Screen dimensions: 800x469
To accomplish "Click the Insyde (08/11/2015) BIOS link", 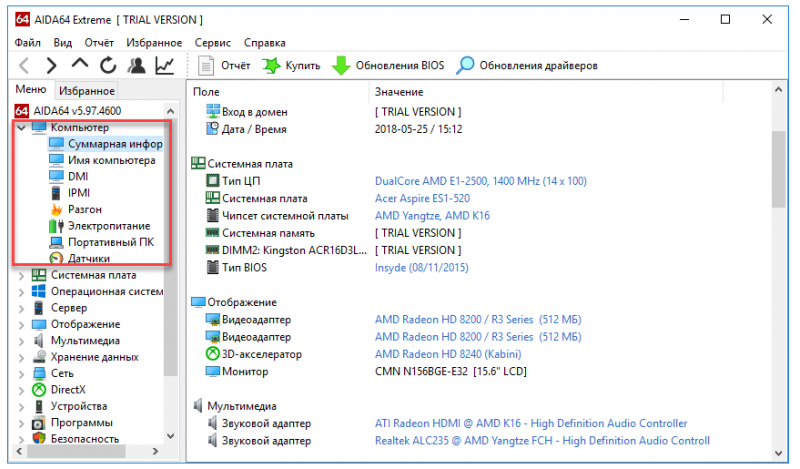I will (x=421, y=268).
